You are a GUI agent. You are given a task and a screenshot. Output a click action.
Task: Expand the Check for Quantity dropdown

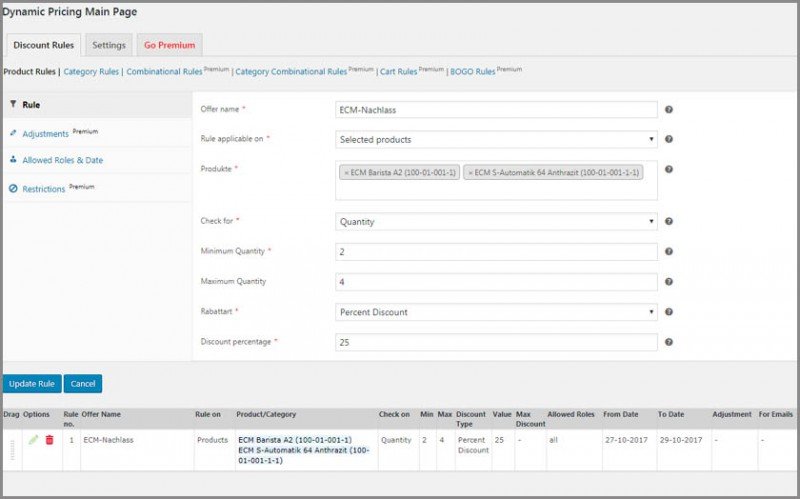click(496, 222)
